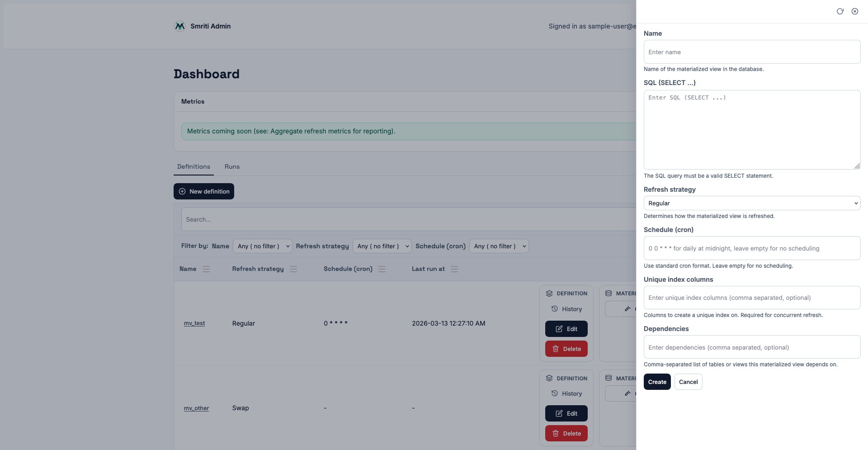Switch to the Runs tab
868x450 pixels.
pyautogui.click(x=232, y=167)
